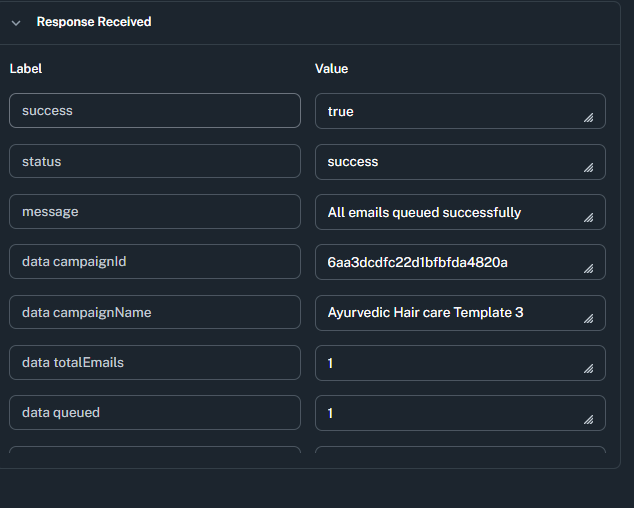The height and width of the screenshot is (508, 634).
Task: Click the data totalEmails label field
Action: click(155, 362)
